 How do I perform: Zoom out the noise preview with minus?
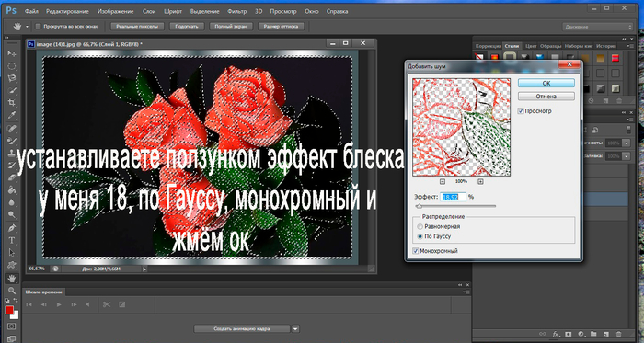click(x=443, y=181)
